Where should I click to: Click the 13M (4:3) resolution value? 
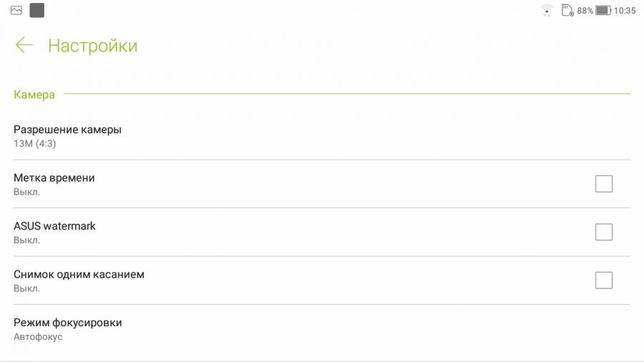pos(35,144)
